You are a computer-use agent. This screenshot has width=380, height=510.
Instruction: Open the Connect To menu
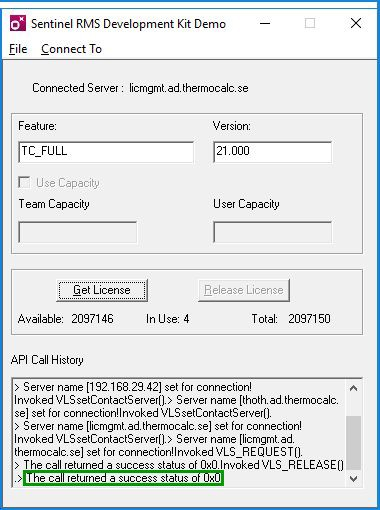(71, 49)
